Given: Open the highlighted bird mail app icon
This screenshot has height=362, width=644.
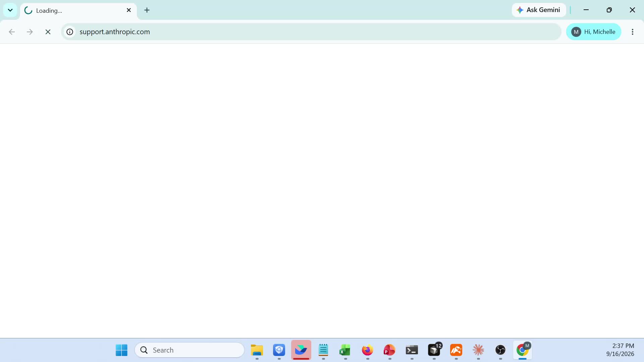Looking at the screenshot, I should 301,350.
